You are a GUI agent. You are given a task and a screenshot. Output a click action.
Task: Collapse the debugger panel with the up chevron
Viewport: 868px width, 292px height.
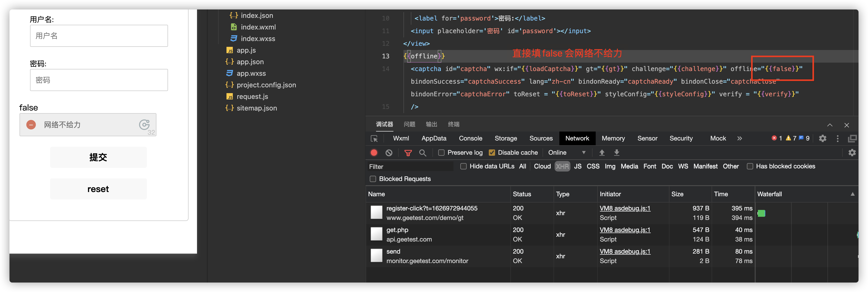pos(830,125)
